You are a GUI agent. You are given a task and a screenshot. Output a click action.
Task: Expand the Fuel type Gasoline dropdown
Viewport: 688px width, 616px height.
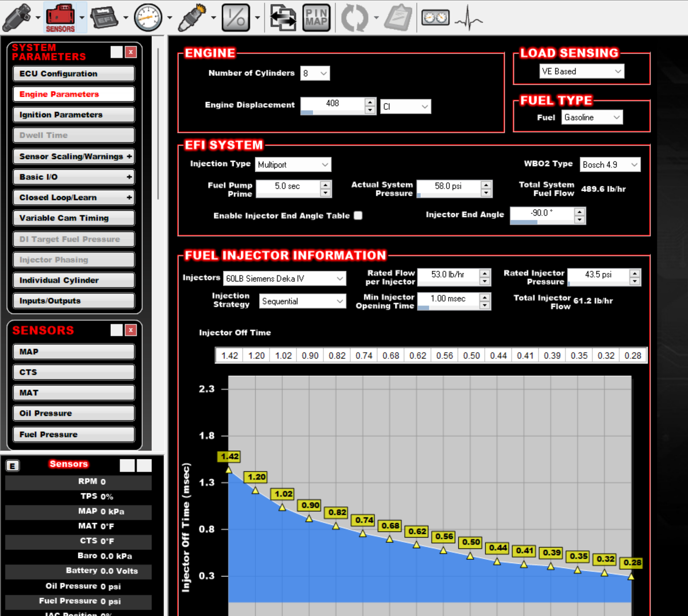(592, 117)
